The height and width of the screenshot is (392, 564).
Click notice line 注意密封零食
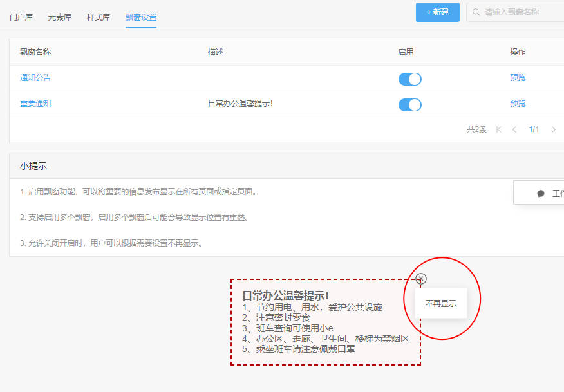(276, 317)
